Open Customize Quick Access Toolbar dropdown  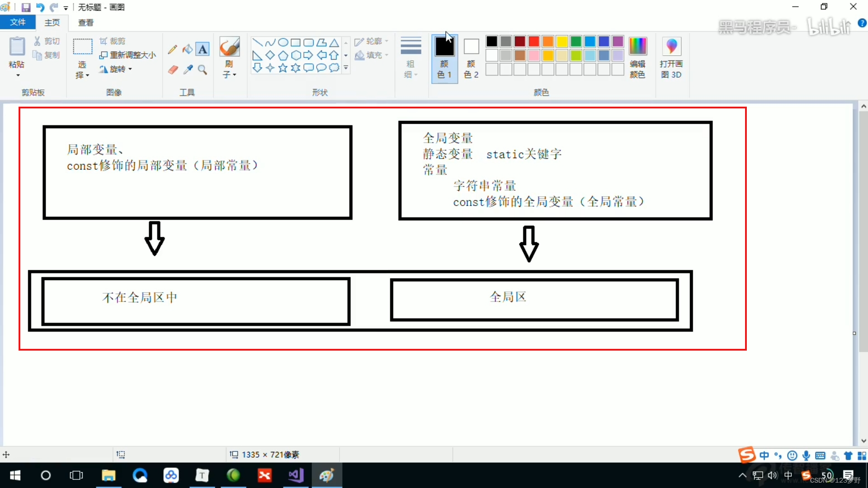tap(66, 8)
